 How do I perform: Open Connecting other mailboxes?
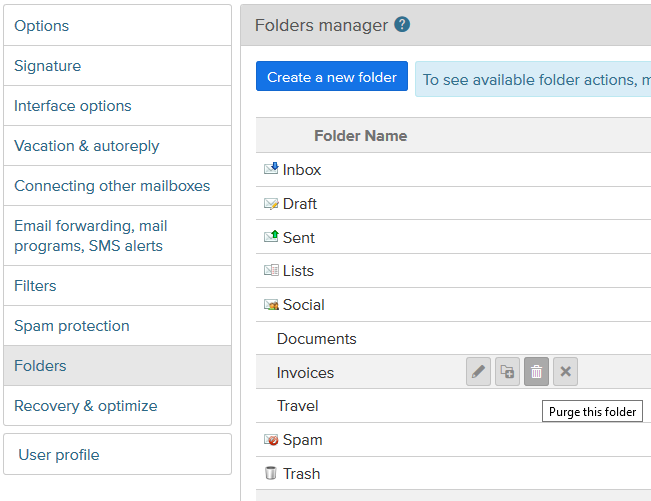[117, 186]
